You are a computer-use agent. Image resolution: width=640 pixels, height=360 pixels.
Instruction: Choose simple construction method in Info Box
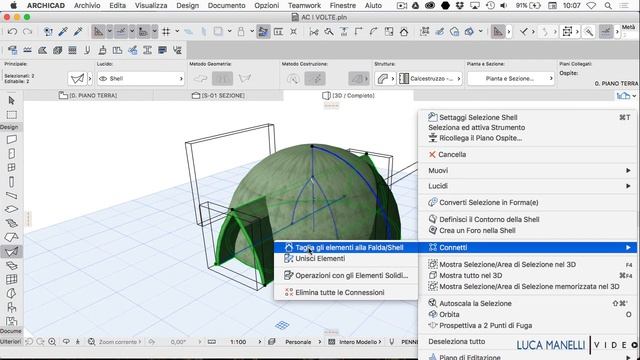(293, 78)
